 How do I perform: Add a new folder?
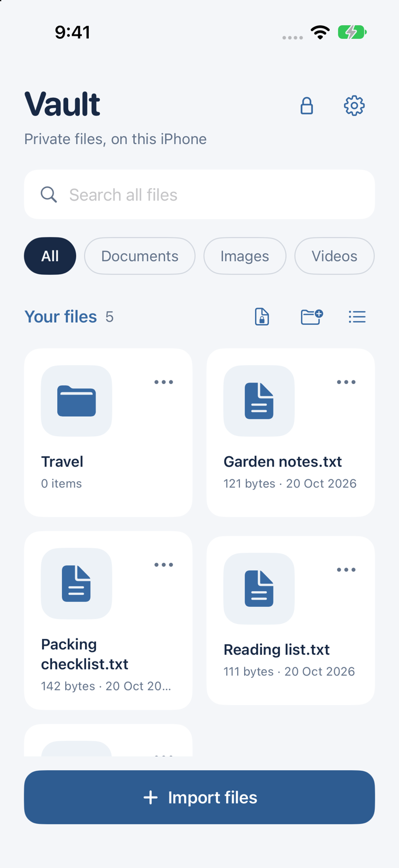[311, 317]
